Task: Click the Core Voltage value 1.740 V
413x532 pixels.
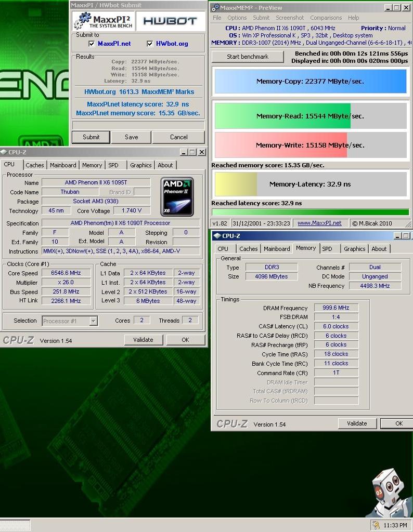Action: point(132,210)
